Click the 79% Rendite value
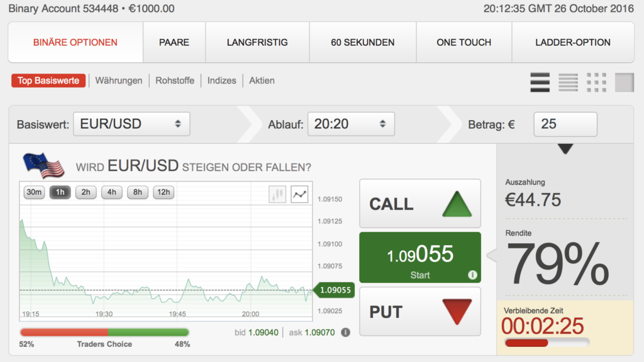This screenshot has height=362, width=644. point(557,265)
